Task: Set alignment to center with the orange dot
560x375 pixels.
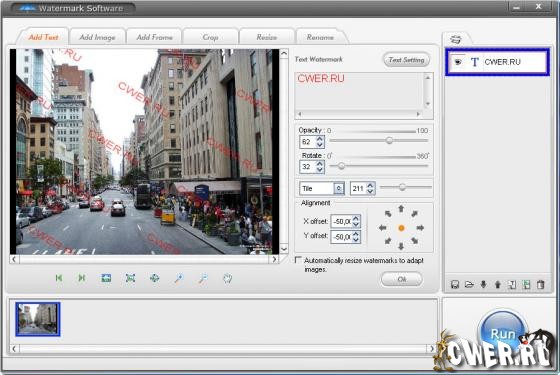Action: 401,228
